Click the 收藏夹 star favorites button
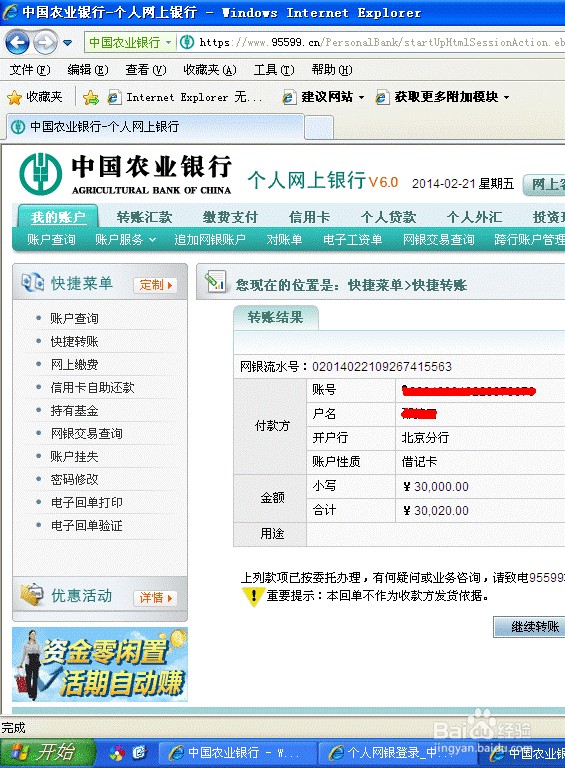This screenshot has width=565, height=768. (35, 97)
